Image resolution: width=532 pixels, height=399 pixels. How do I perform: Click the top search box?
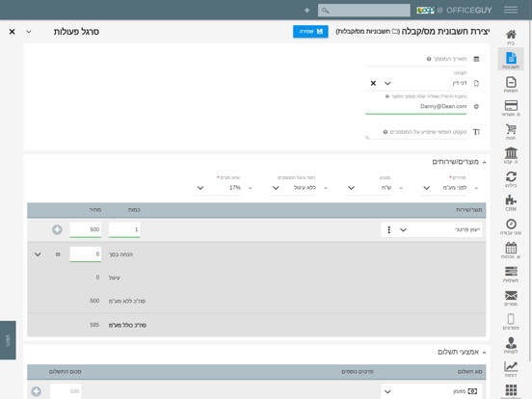363,11
